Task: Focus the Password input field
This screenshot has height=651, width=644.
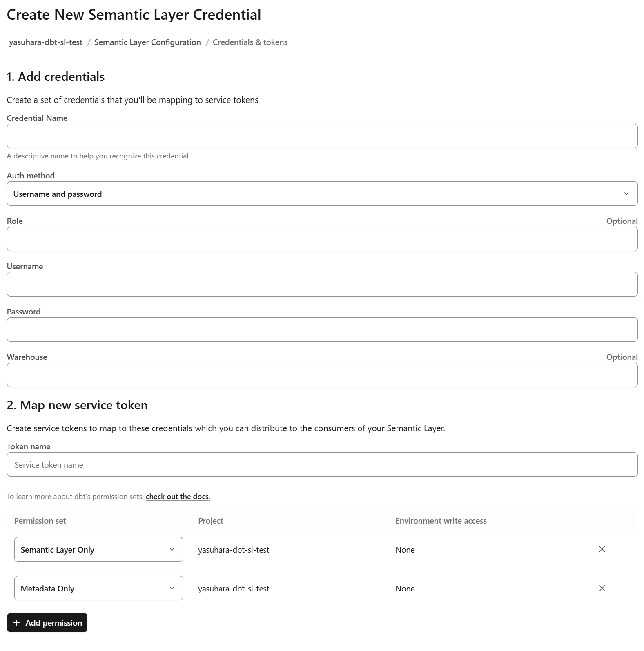Action: pyautogui.click(x=322, y=330)
